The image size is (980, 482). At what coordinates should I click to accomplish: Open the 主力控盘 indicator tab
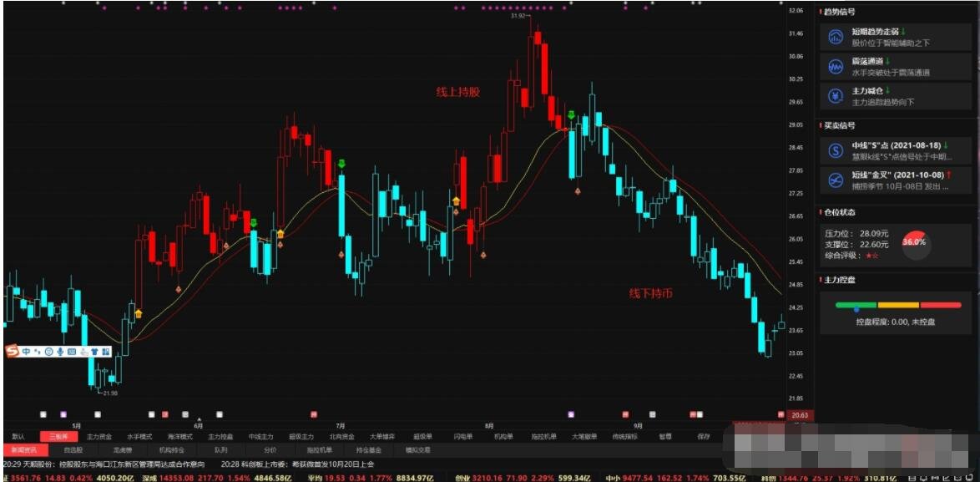220,436
